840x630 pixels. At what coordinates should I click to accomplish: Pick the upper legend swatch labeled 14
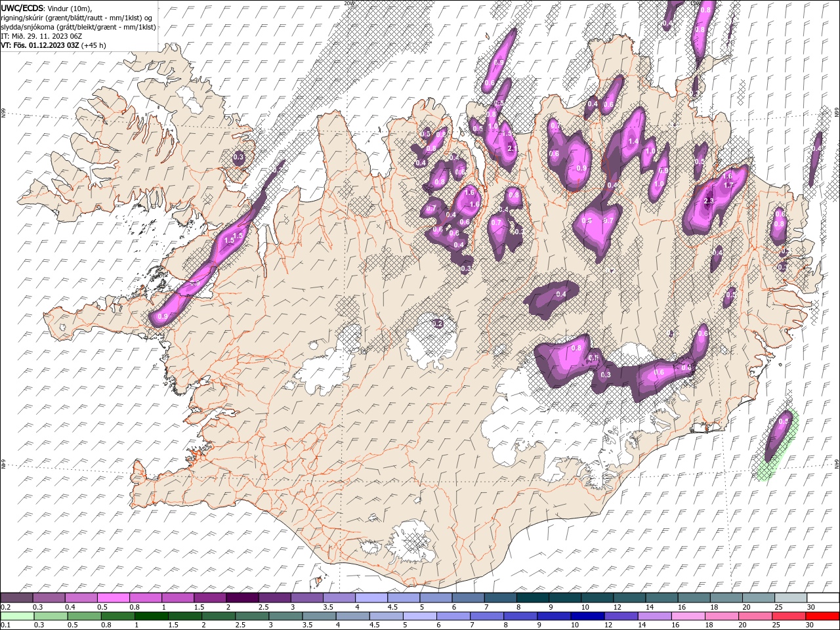[x=662, y=597]
